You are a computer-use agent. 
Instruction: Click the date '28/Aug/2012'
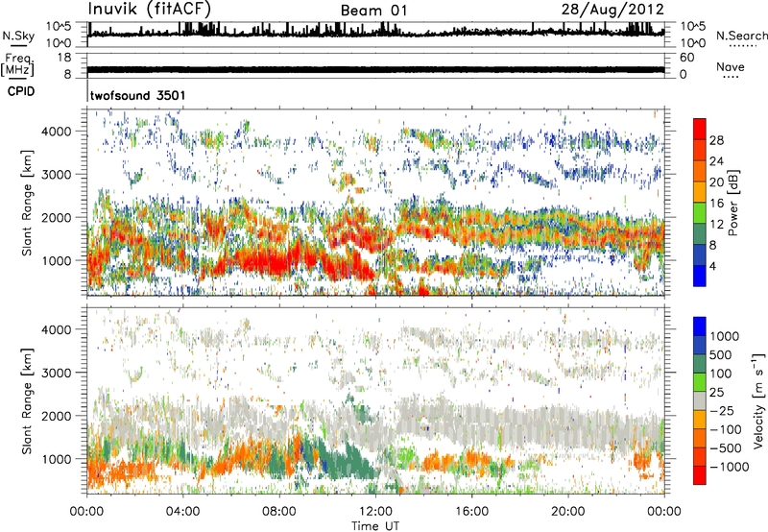point(612,10)
